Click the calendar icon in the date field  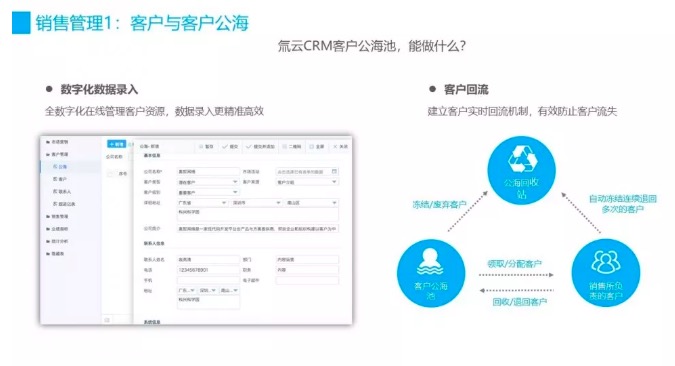pos(334,171)
